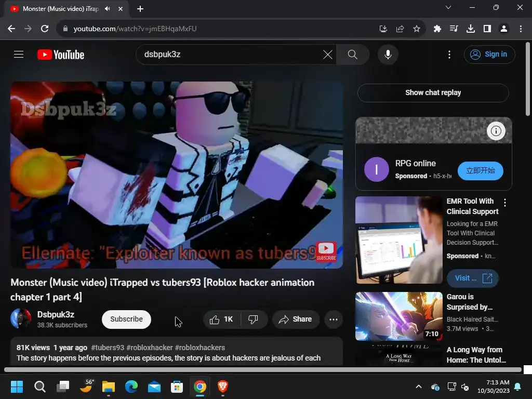Click Visit button on EMR ad
Image resolution: width=532 pixels, height=399 pixels.
pyautogui.click(x=473, y=278)
